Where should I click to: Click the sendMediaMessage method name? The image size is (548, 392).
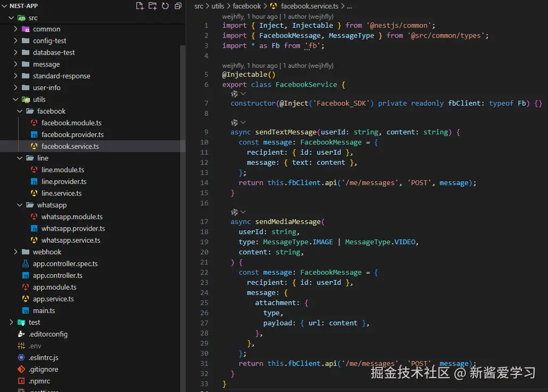pyautogui.click(x=288, y=221)
